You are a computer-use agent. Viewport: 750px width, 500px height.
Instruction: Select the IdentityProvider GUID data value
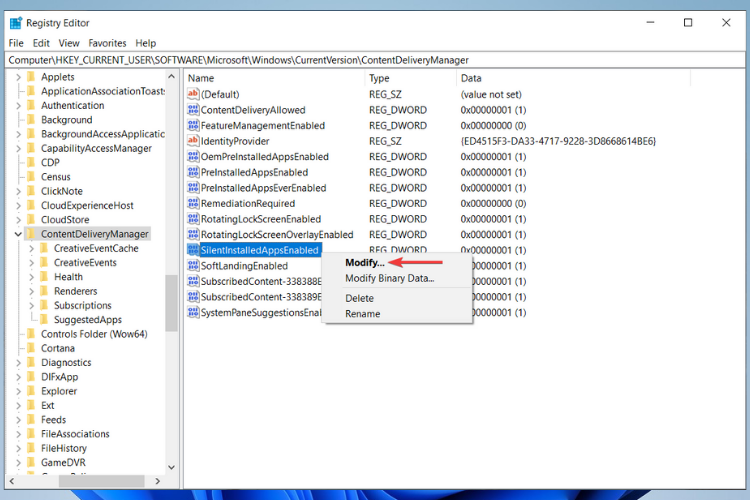558,141
